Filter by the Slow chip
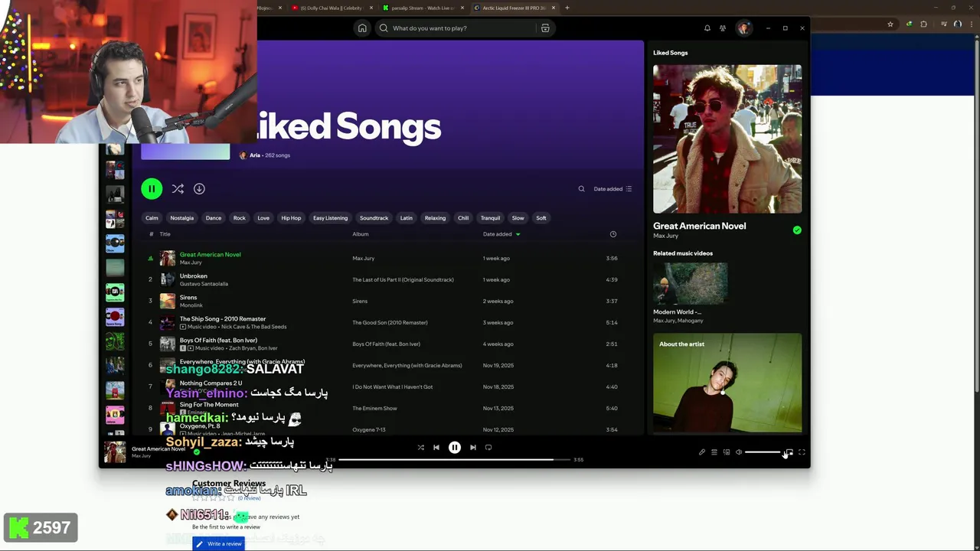980x551 pixels. [518, 218]
